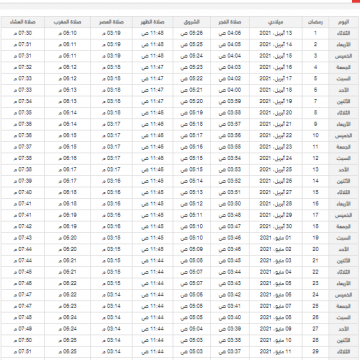Select the صلاة الفجر column header
This screenshot has height=360, width=360.
[x=230, y=22]
